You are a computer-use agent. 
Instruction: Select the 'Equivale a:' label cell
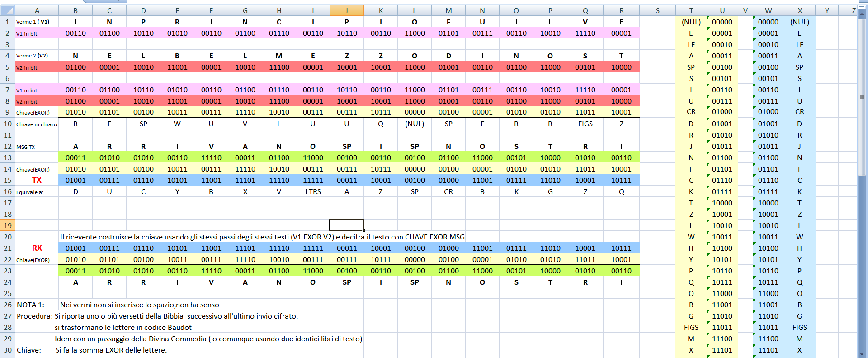(30, 192)
